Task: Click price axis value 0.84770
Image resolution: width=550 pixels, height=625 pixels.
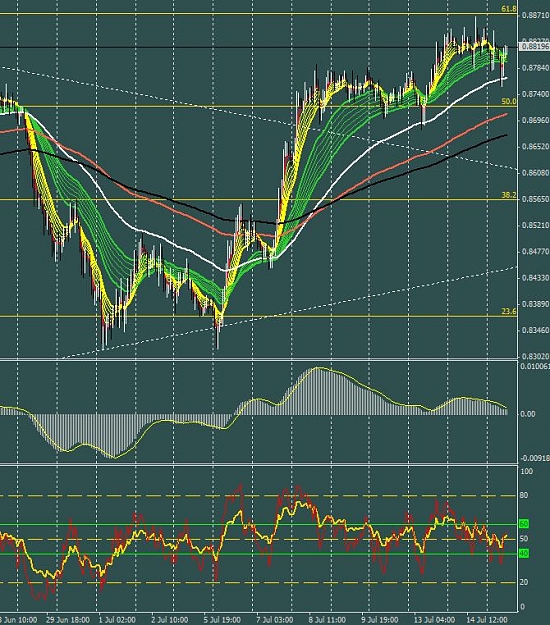Action: pyautogui.click(x=535, y=252)
